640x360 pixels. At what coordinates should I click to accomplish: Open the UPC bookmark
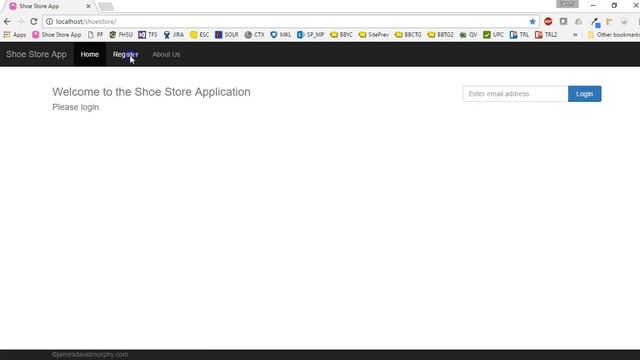click(x=493, y=35)
